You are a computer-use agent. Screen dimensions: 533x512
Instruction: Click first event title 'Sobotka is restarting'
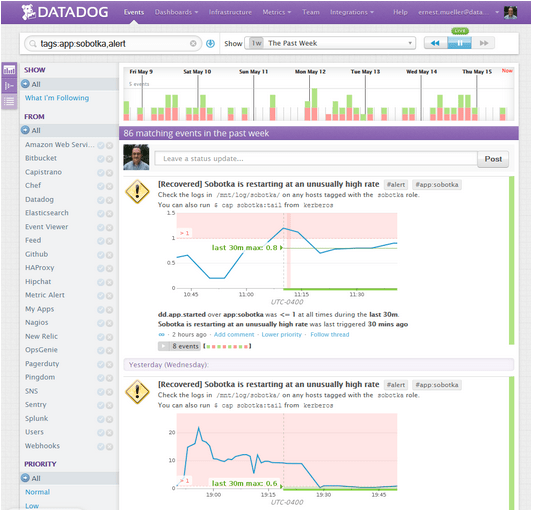pyautogui.click(x=269, y=184)
